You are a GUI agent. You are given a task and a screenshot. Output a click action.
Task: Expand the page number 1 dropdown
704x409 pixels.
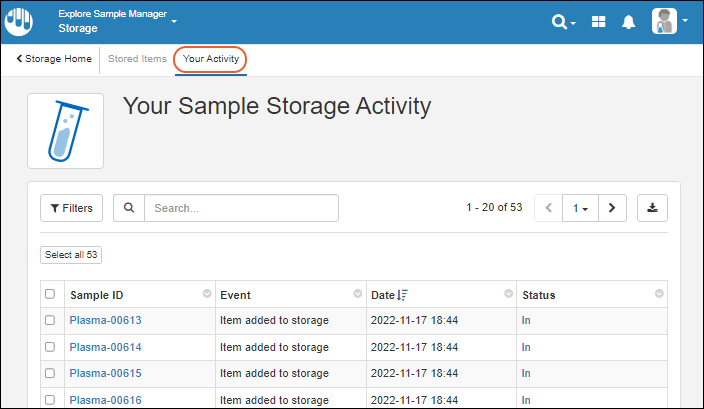pyautogui.click(x=580, y=208)
